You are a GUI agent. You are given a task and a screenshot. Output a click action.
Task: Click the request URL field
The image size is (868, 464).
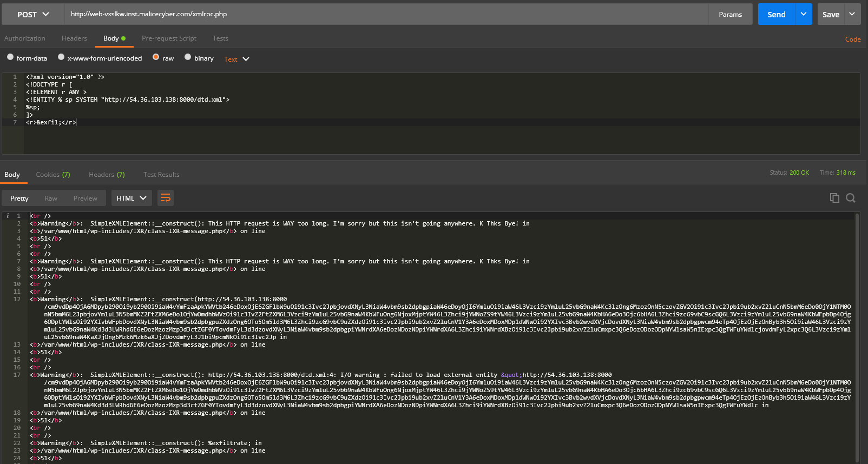point(386,15)
